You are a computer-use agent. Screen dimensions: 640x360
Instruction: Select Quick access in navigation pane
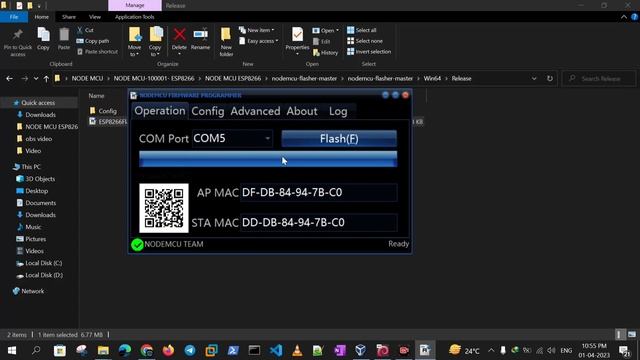pyautogui.click(x=38, y=103)
